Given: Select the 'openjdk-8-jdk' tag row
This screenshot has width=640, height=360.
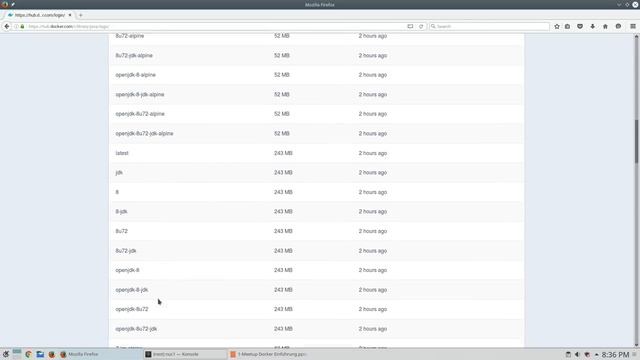Looking at the screenshot, I should [x=316, y=290].
